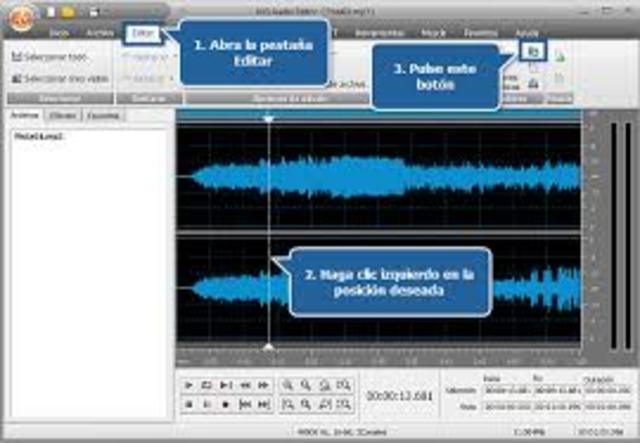Viewport: 640px width, 443px height.
Task: Click the Vista Inicio time field
Action: point(507,407)
